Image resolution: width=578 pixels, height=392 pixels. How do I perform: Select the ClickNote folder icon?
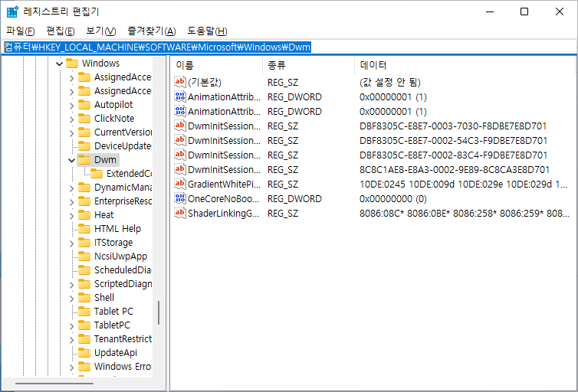84,119
